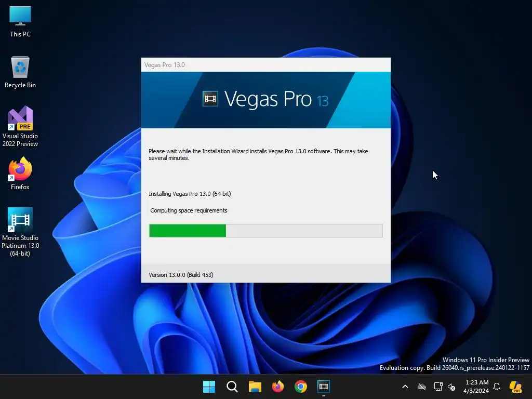Click the Vegas Pro 13 banner heading
The width and height of the screenshot is (532, 399).
coord(276,99)
